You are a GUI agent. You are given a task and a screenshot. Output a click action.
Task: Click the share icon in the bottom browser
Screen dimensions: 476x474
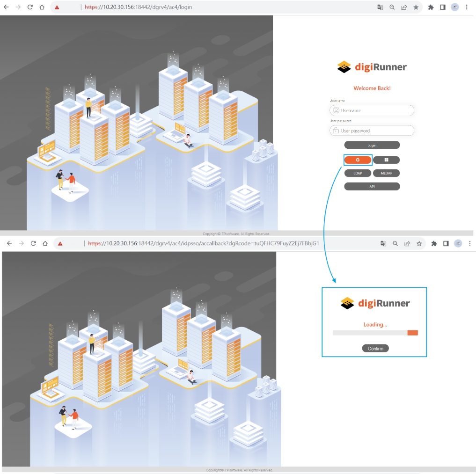[407, 243]
